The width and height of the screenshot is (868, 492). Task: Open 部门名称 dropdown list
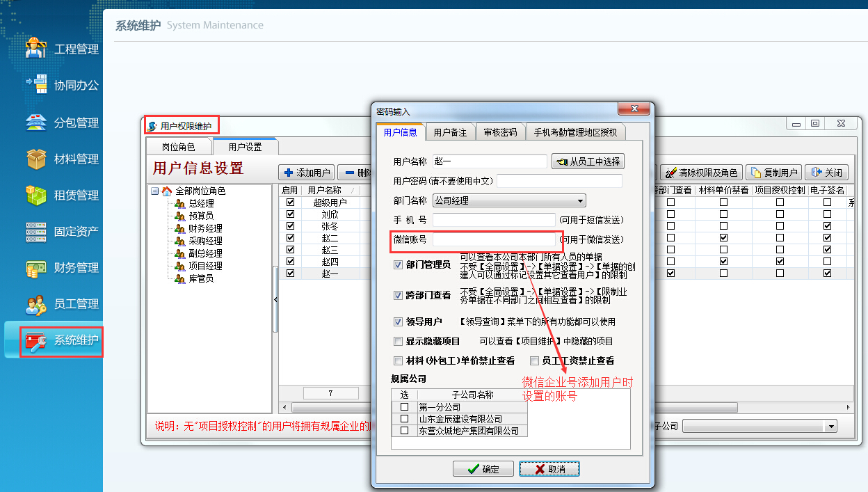pyautogui.click(x=580, y=200)
